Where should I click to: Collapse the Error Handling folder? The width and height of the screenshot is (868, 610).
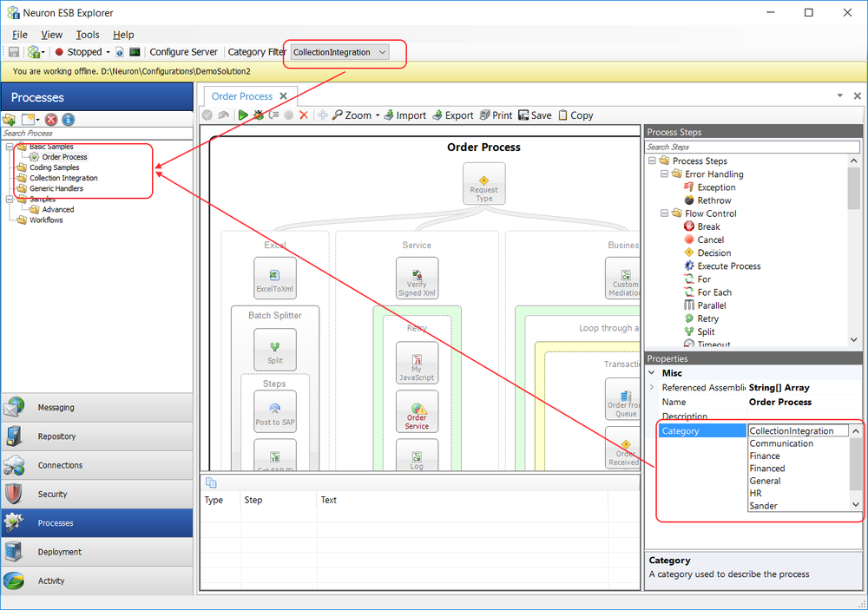(664, 174)
